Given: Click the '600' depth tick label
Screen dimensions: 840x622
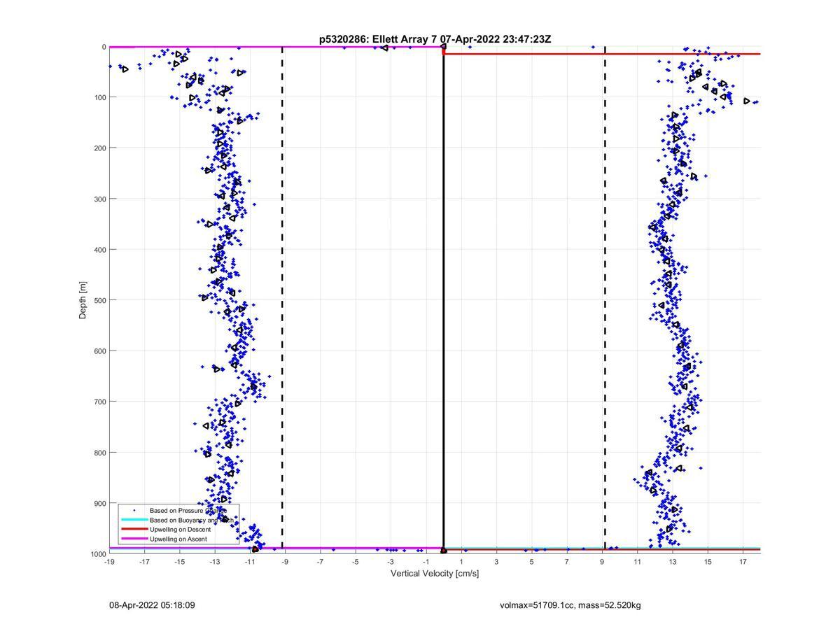Looking at the screenshot, I should (x=99, y=351).
